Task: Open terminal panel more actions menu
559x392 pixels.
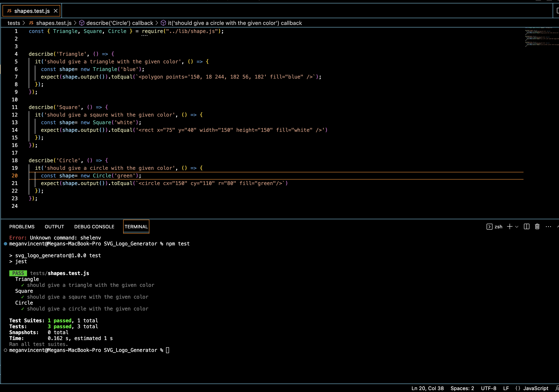Action: pyautogui.click(x=548, y=227)
